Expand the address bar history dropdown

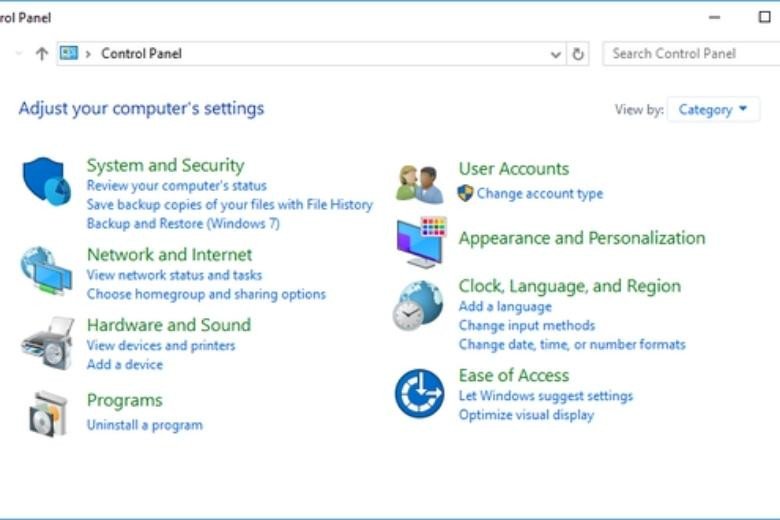556,54
